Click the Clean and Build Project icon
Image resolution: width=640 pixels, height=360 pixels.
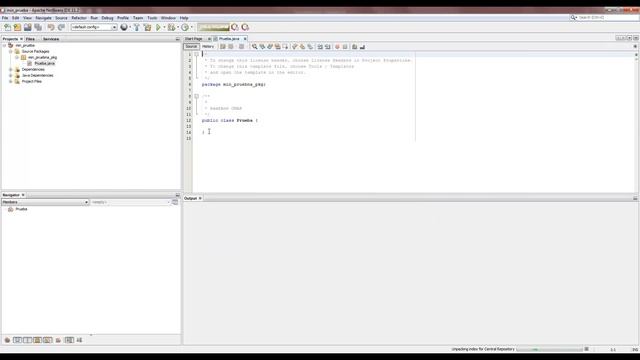pyautogui.click(x=147, y=27)
